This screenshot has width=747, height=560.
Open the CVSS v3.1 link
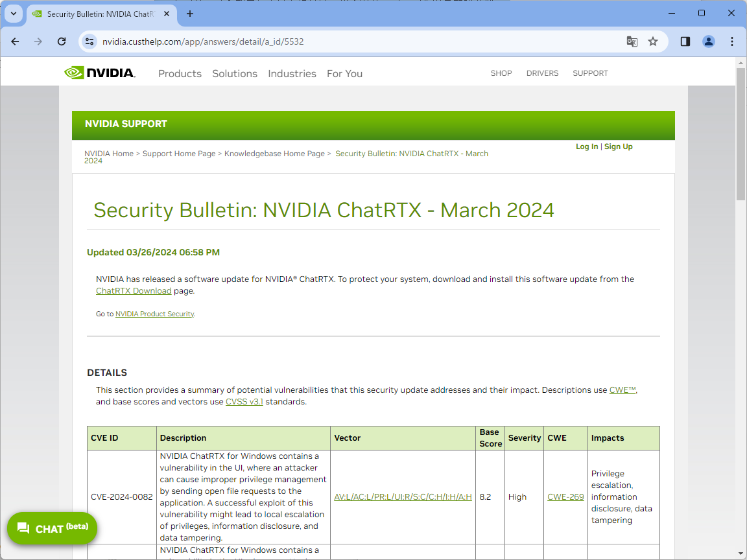[x=244, y=401]
